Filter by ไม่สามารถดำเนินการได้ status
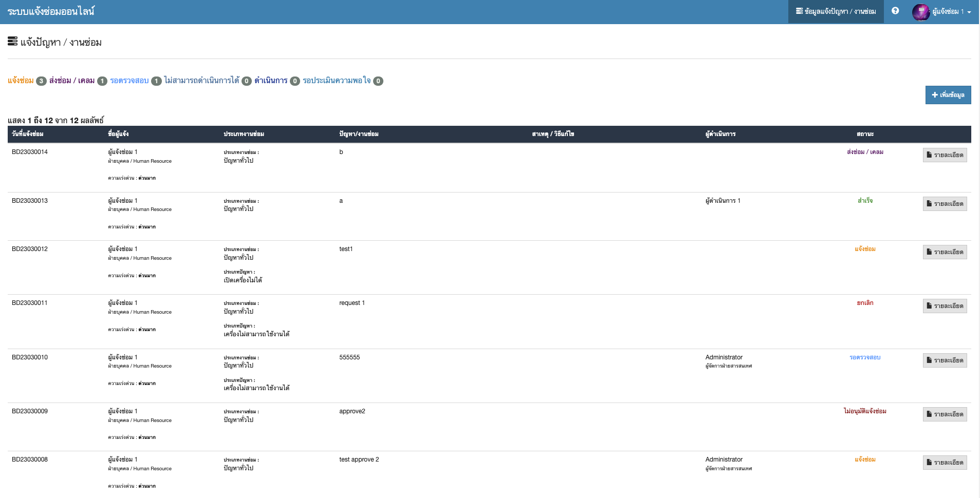This screenshot has width=980, height=498. tap(201, 81)
